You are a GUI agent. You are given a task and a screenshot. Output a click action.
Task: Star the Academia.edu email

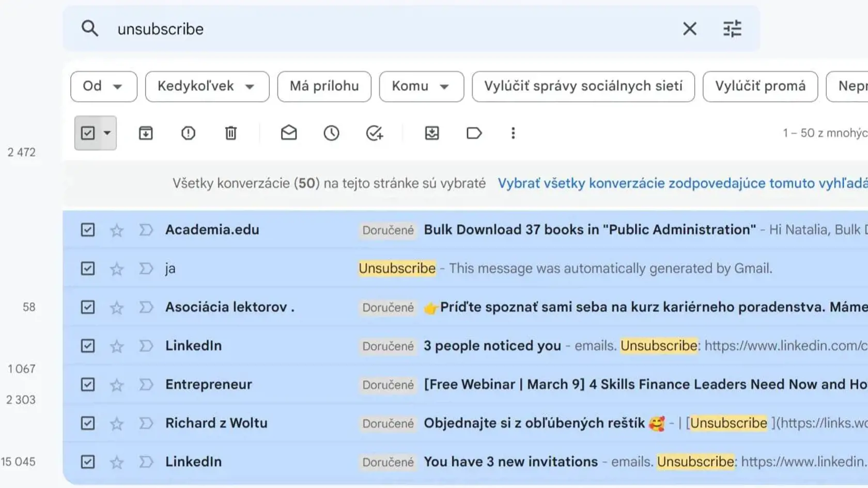[x=117, y=230]
